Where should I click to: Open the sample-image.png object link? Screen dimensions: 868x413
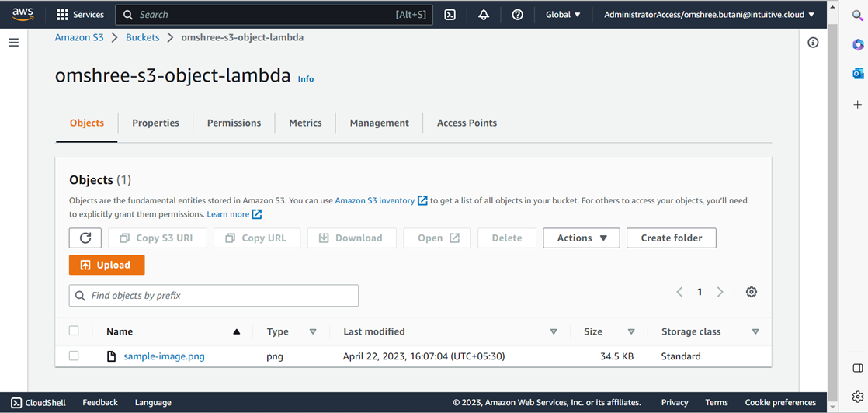pyautogui.click(x=164, y=356)
